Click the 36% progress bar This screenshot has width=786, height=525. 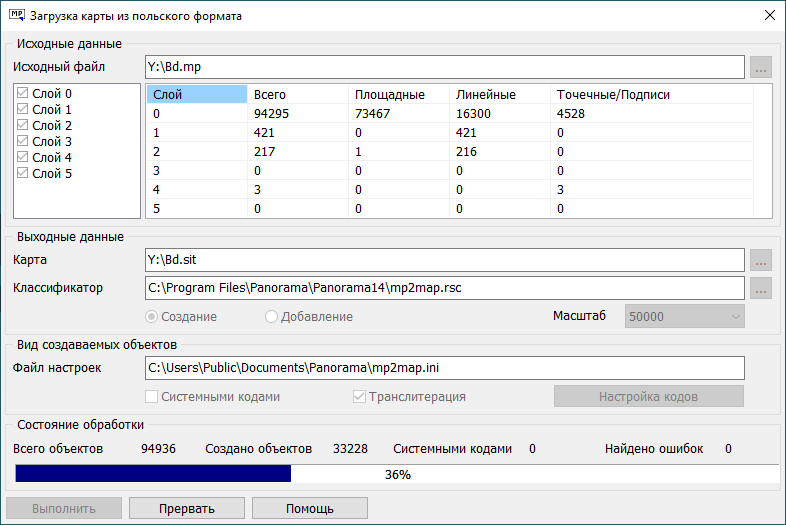coord(397,475)
